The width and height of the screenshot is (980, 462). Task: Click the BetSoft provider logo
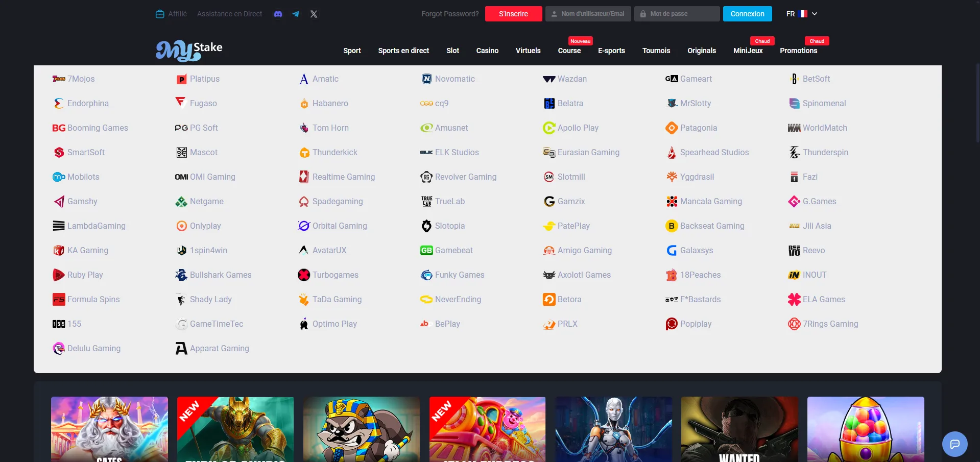(794, 79)
